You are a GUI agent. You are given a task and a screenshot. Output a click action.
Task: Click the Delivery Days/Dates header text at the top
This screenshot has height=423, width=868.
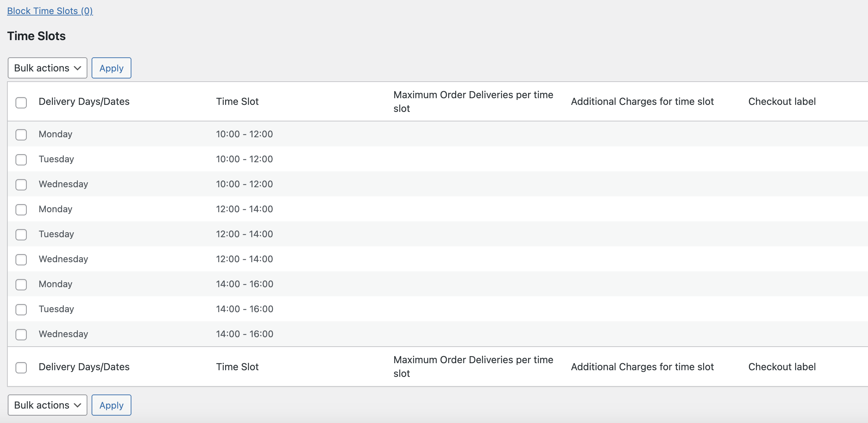(x=84, y=101)
